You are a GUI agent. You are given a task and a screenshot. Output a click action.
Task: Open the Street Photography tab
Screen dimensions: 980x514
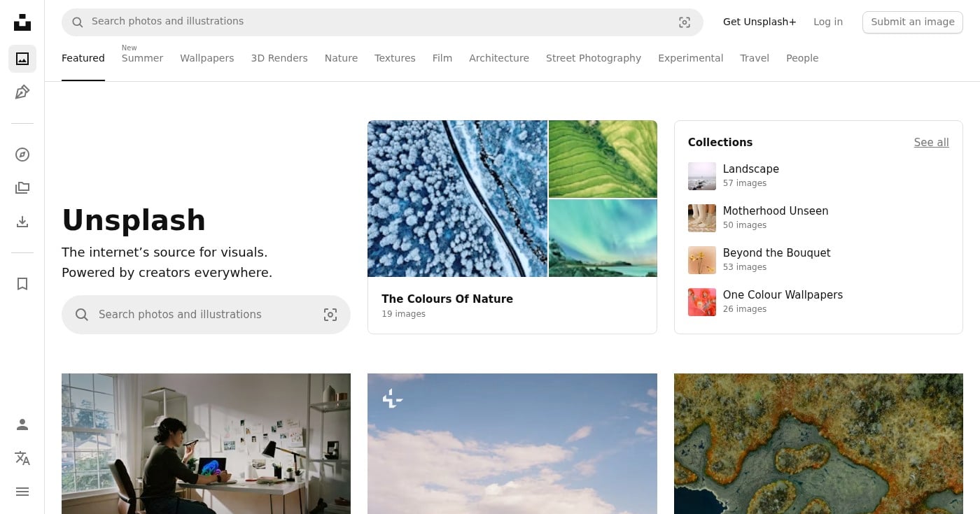tap(594, 58)
